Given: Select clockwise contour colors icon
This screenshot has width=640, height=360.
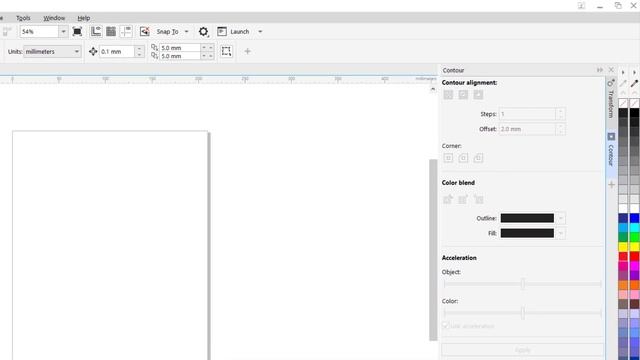Looking at the screenshot, I should coord(463,199).
